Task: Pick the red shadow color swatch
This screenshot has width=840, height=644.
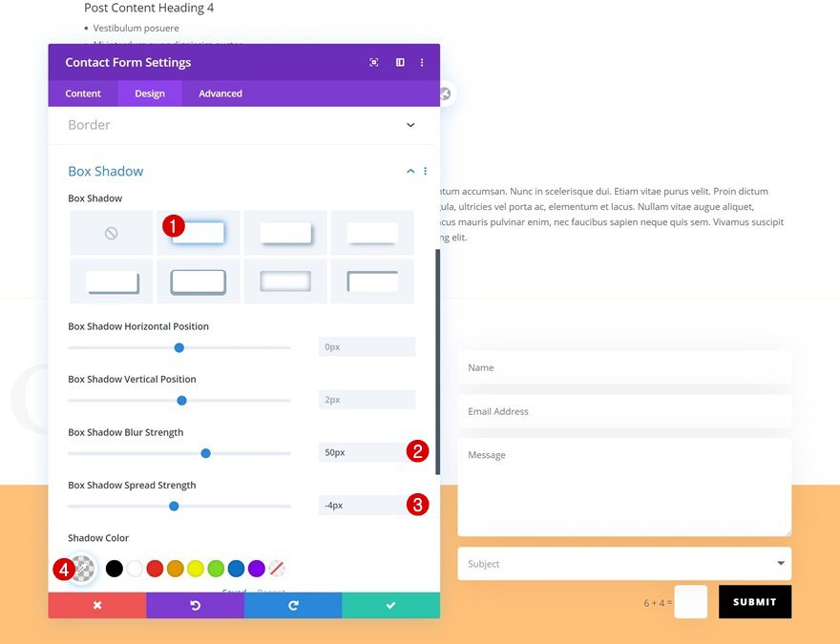Action: pyautogui.click(x=154, y=569)
